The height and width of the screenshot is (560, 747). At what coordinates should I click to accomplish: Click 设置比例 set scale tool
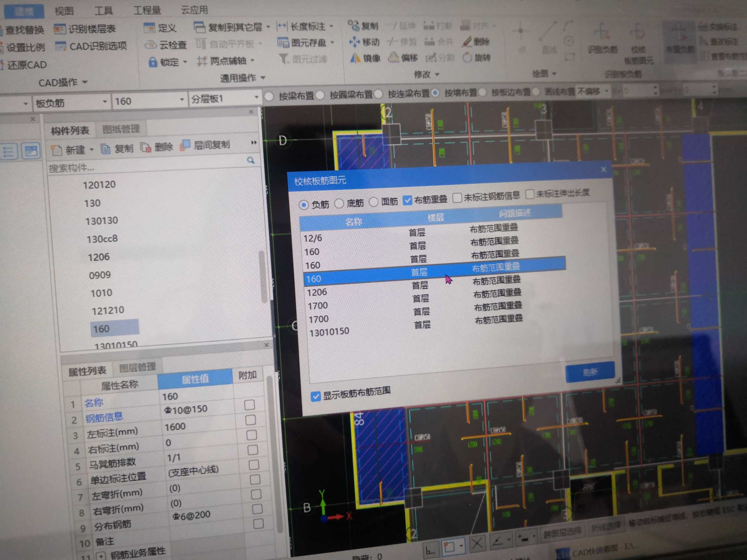point(22,47)
